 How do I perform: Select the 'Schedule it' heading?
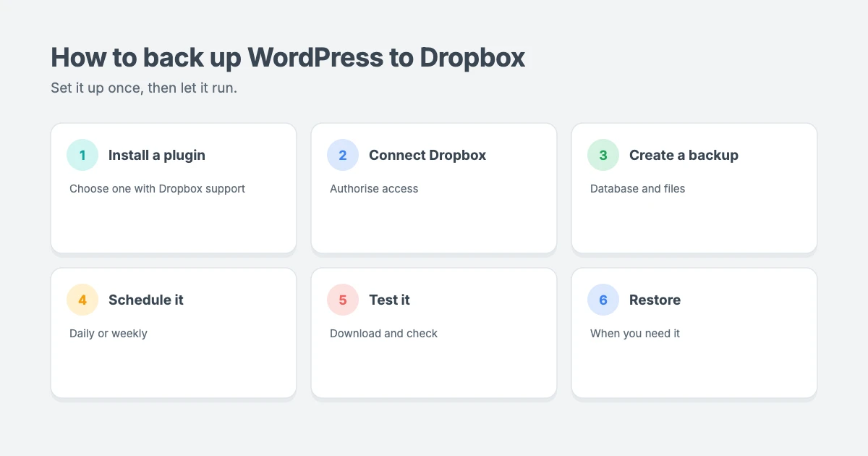146,300
